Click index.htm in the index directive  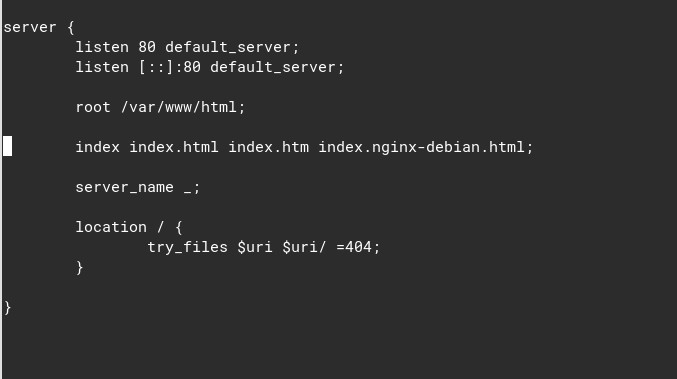268,147
